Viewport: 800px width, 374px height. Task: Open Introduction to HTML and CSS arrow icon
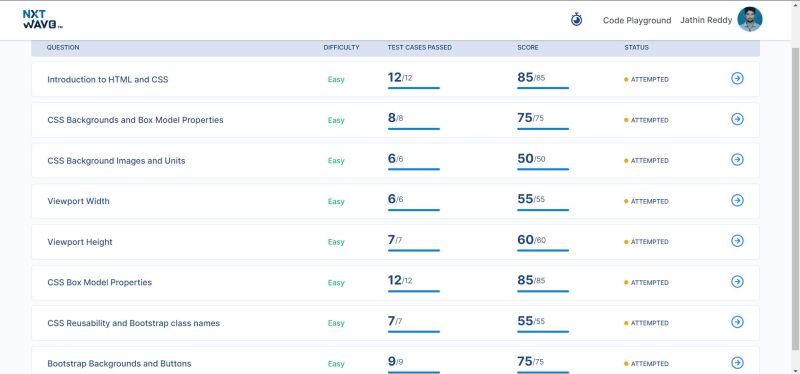click(737, 78)
